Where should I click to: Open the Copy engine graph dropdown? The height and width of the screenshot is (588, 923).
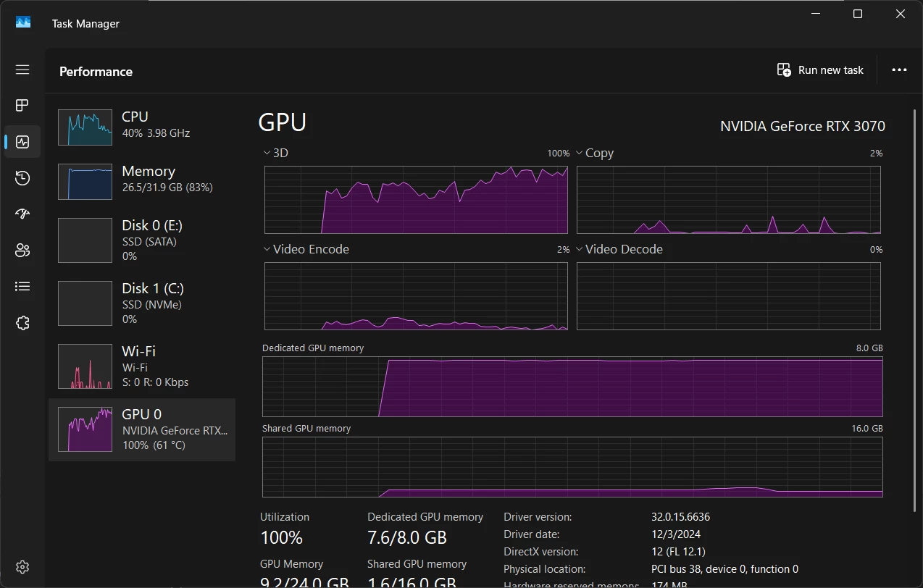click(x=579, y=154)
